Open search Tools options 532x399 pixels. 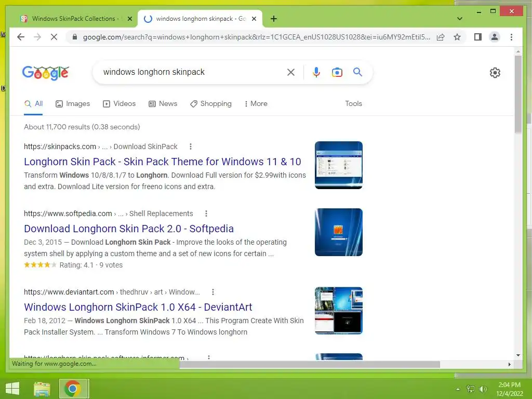(x=353, y=103)
